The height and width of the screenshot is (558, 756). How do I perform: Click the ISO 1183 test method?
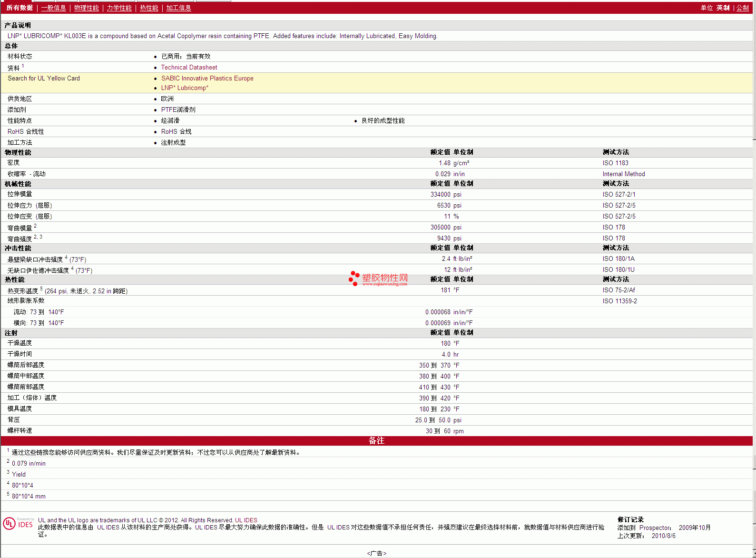click(615, 163)
